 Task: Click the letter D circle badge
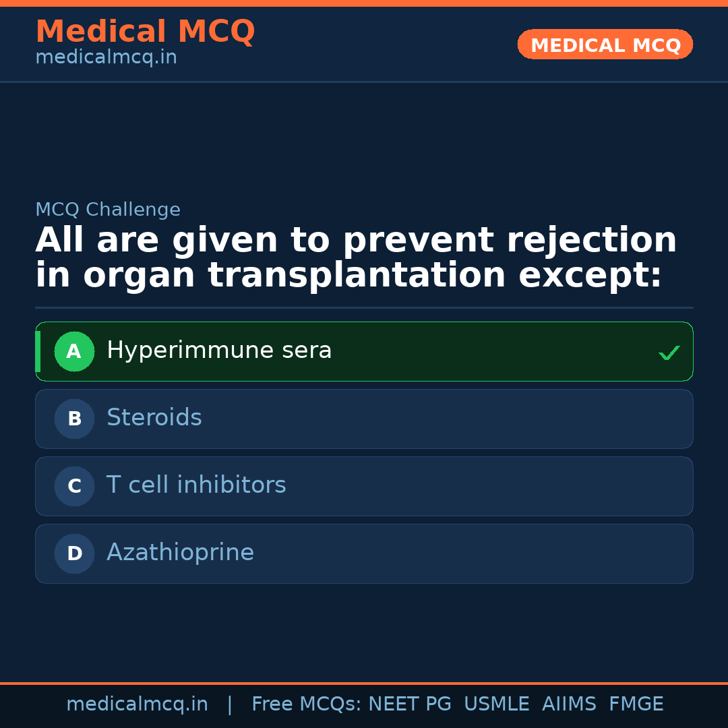coord(74,553)
